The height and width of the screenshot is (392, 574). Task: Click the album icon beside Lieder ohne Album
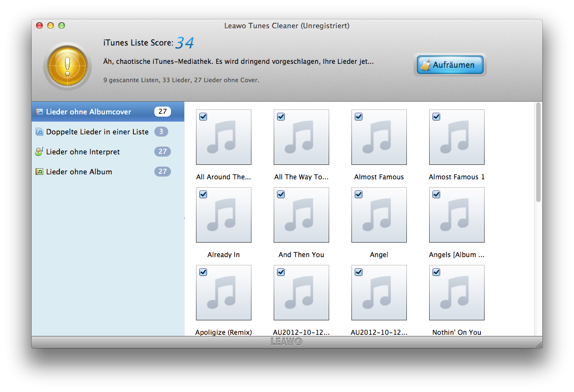[x=39, y=172]
